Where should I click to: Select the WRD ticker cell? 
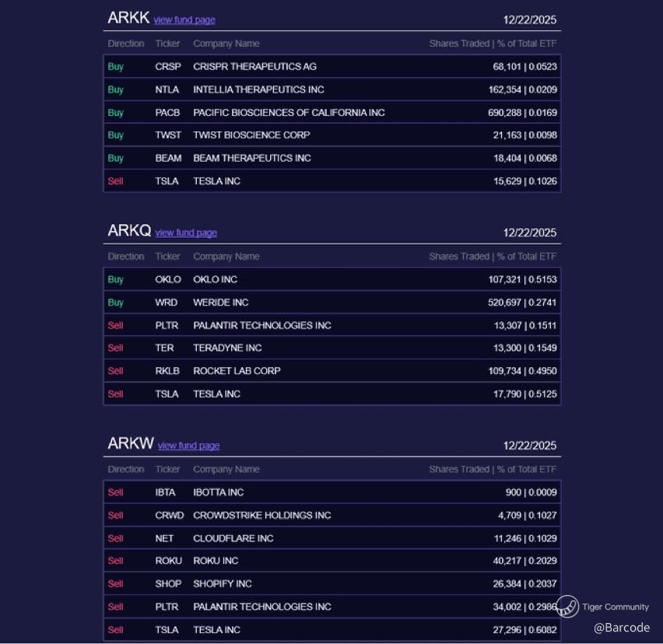pos(167,303)
